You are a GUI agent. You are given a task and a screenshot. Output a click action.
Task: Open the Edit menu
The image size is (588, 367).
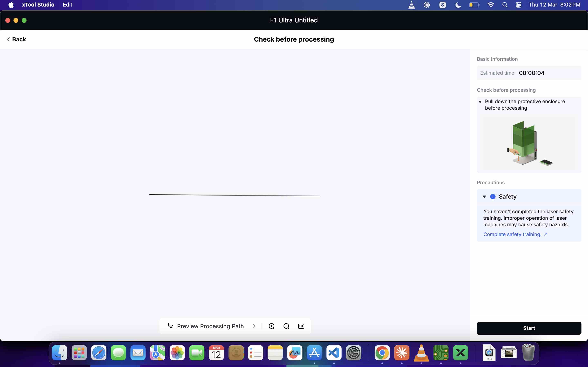pyautogui.click(x=67, y=5)
